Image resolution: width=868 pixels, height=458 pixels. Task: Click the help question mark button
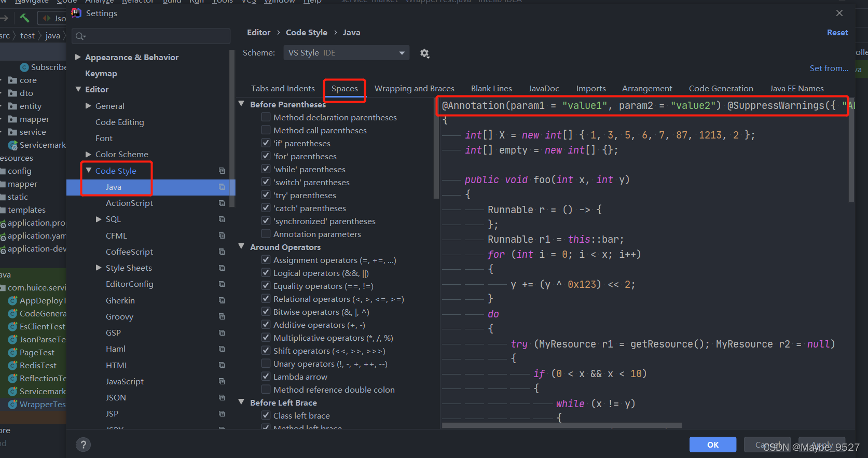tap(83, 445)
